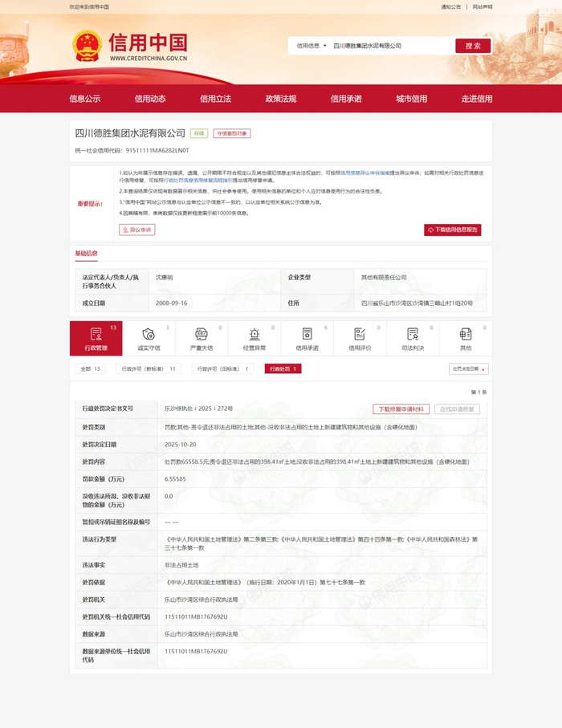
Task: Open 走进信用 in the navigation bar
Action: click(x=477, y=99)
